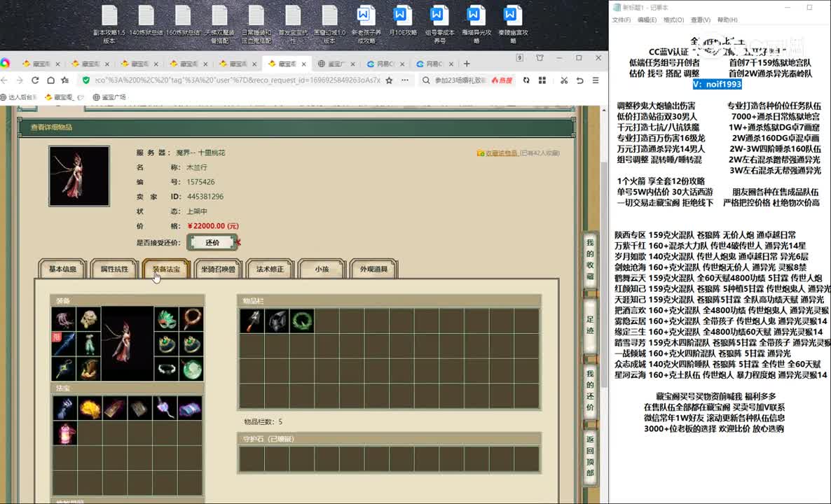Switch to the 属性抗性 tab

[114, 269]
